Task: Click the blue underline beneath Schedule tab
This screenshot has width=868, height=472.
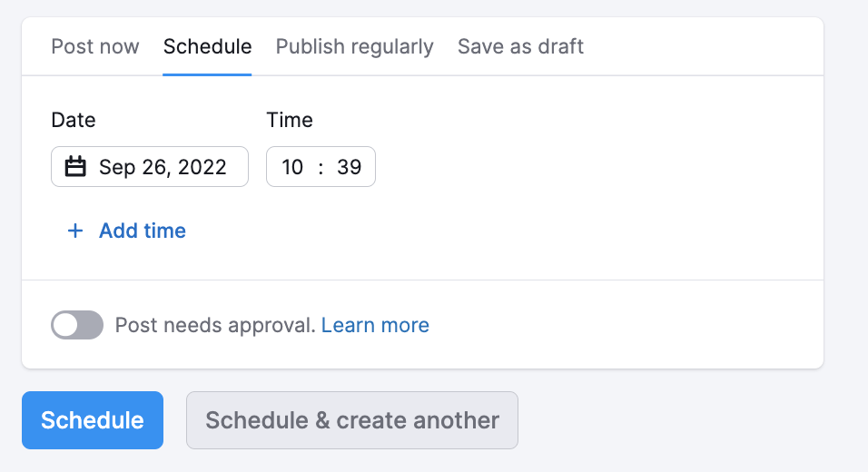Action: point(207,74)
